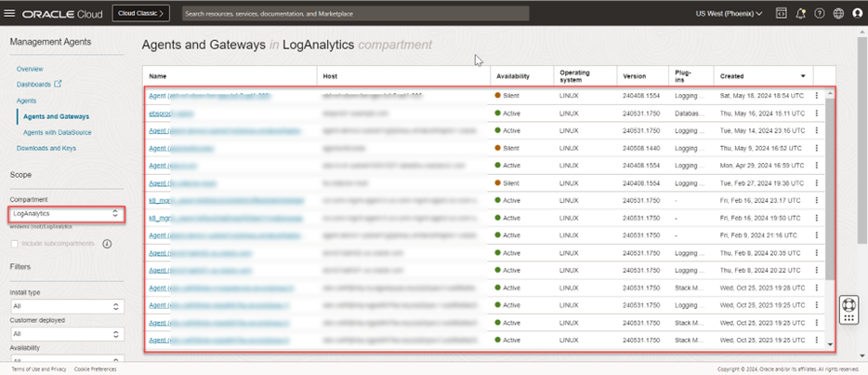Click the table's vertical scrollbar

(829, 188)
